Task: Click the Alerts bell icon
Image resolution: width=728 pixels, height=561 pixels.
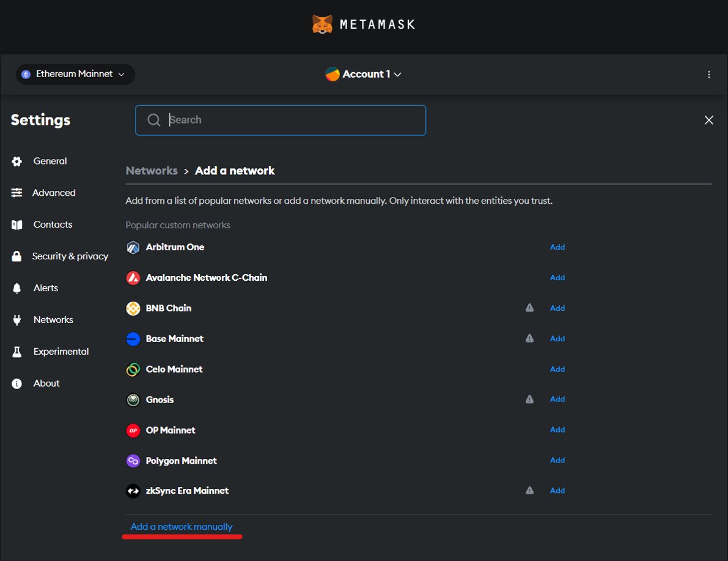Action: click(17, 288)
